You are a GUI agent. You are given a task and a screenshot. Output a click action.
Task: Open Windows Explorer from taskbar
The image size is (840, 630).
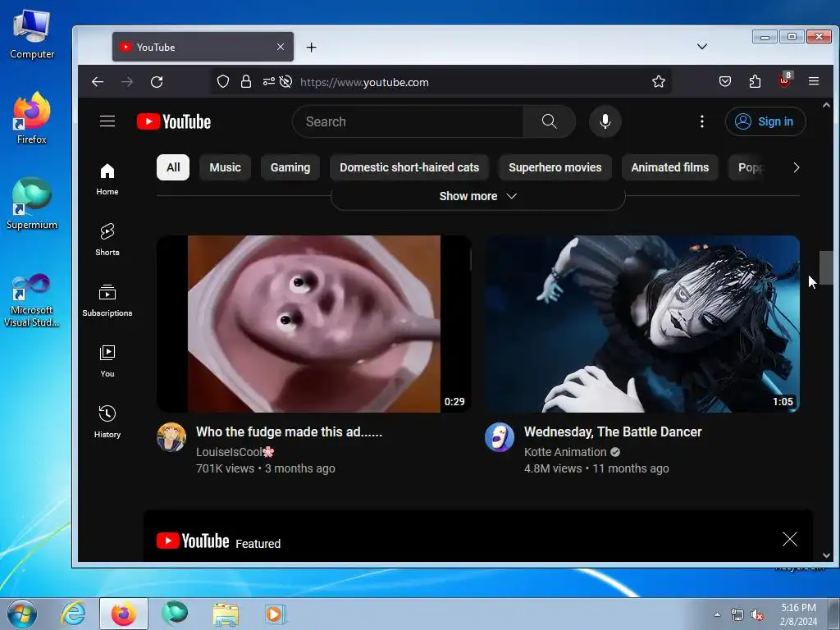pos(226,614)
